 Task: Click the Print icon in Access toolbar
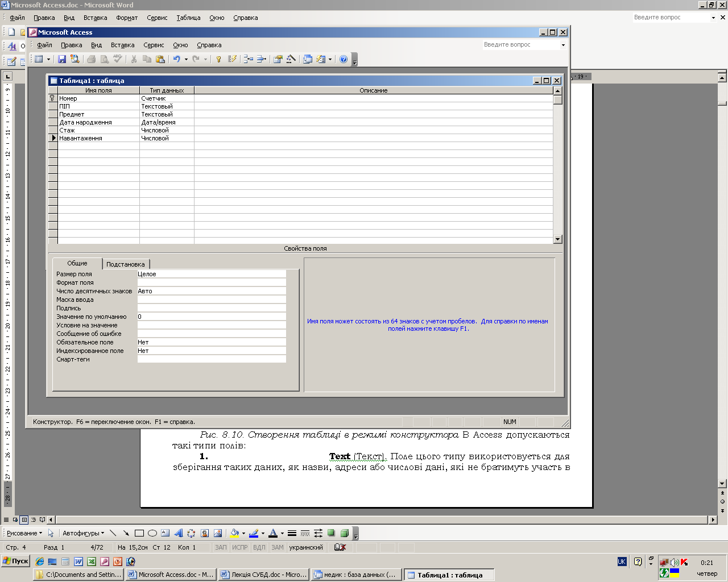pos(91,59)
